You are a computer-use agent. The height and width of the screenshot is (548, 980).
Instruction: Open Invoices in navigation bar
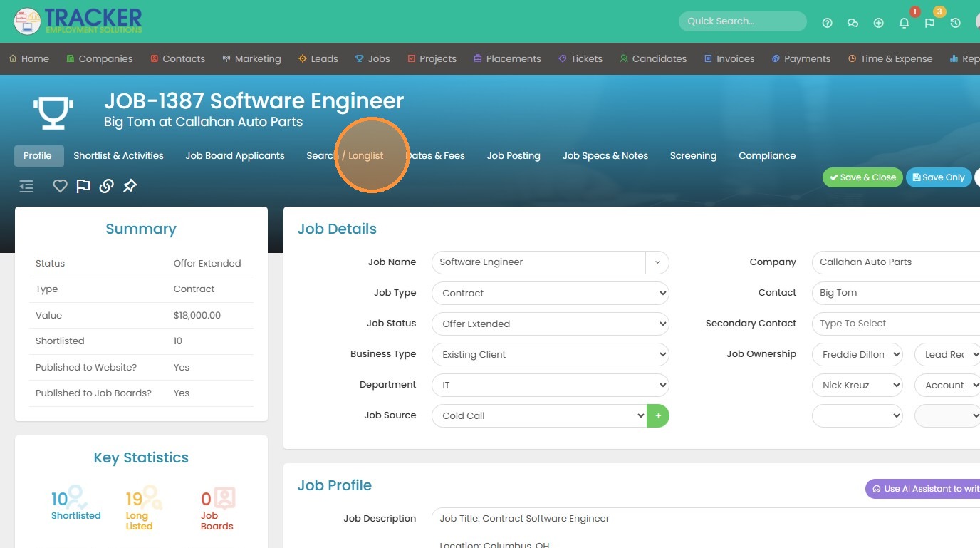click(729, 58)
